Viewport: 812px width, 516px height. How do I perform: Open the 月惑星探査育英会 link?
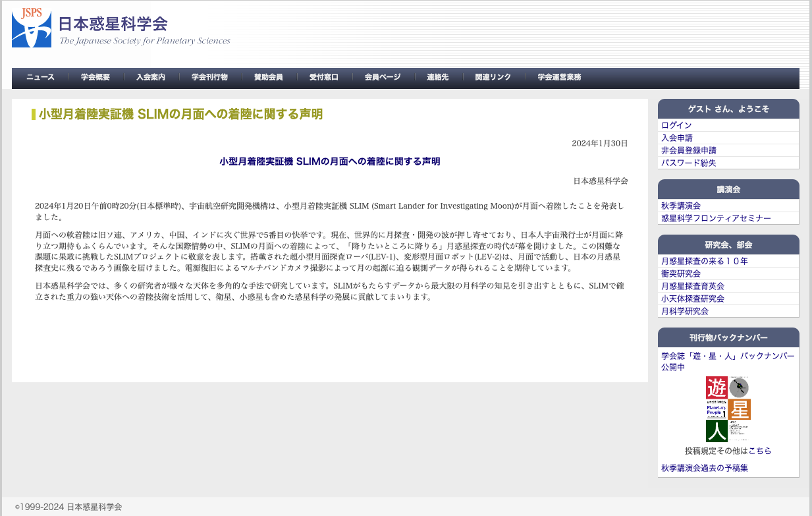(x=693, y=286)
